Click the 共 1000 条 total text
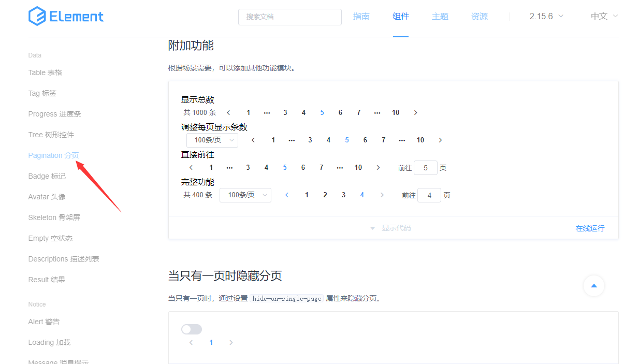This screenshot has height=364, width=639. [200, 112]
